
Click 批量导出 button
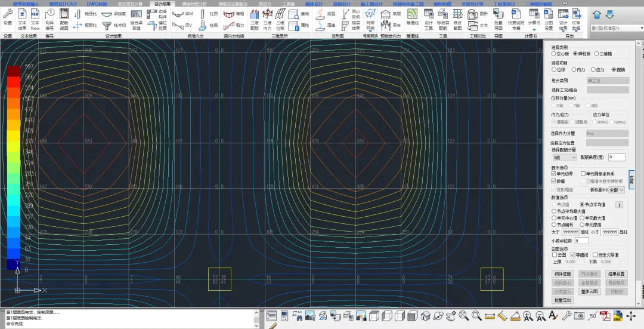point(563,300)
